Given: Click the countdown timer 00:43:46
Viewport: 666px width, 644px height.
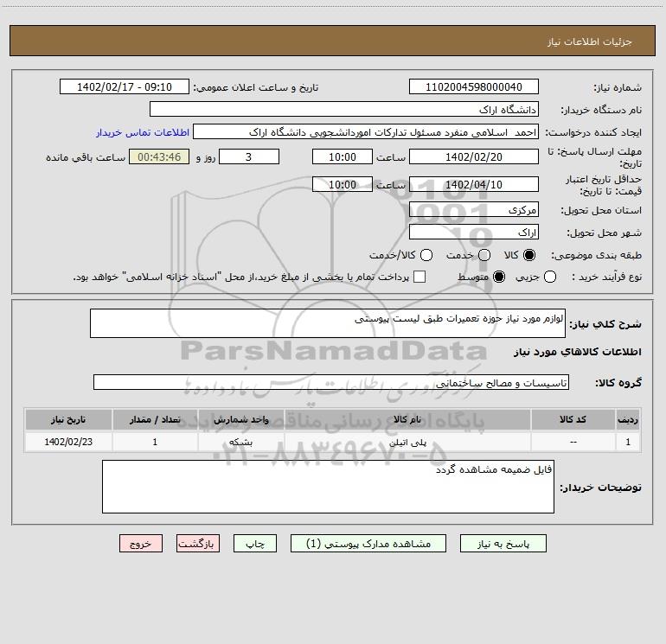Looking at the screenshot, I should click(x=159, y=156).
